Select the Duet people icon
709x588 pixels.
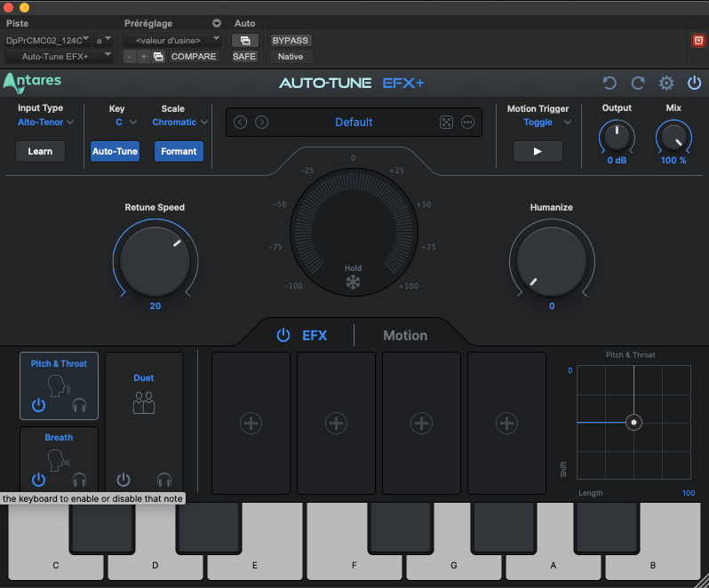144,402
